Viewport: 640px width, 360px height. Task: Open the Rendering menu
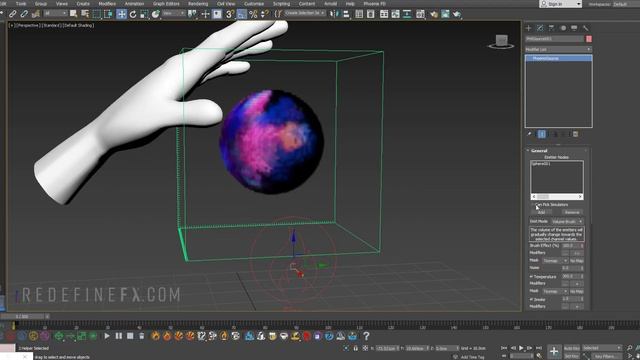coord(198,4)
